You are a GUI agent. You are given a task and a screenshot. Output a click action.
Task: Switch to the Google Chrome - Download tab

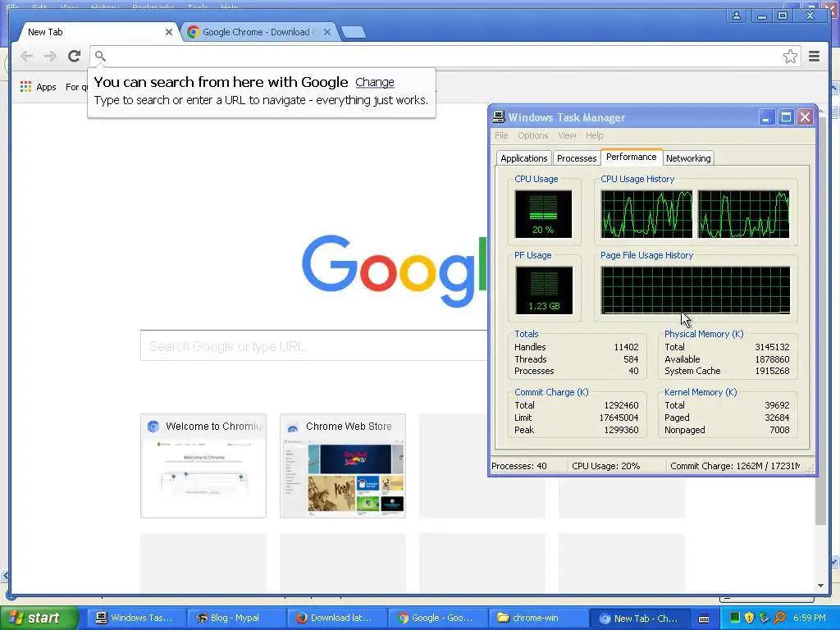(258, 32)
